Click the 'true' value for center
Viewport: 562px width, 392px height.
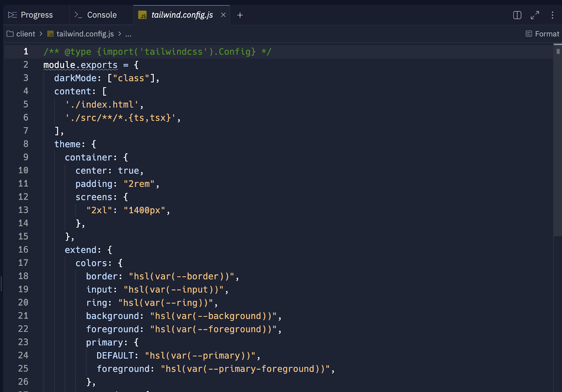129,171
